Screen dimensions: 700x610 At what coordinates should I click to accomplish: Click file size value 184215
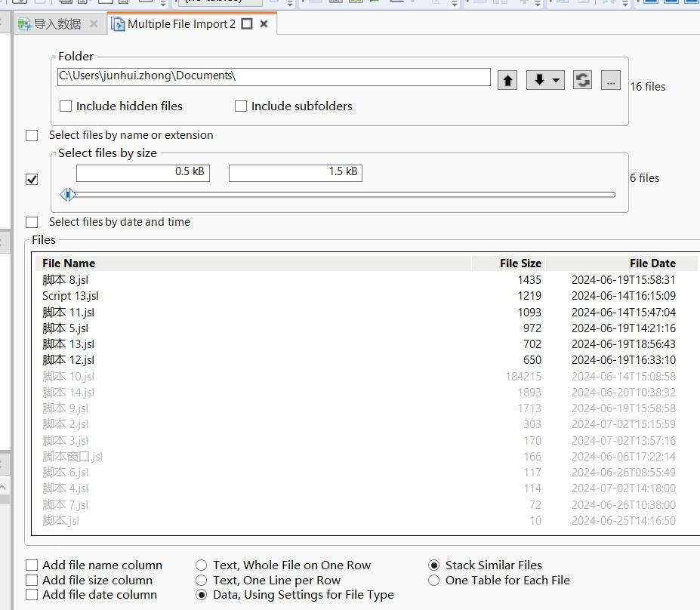(523, 377)
